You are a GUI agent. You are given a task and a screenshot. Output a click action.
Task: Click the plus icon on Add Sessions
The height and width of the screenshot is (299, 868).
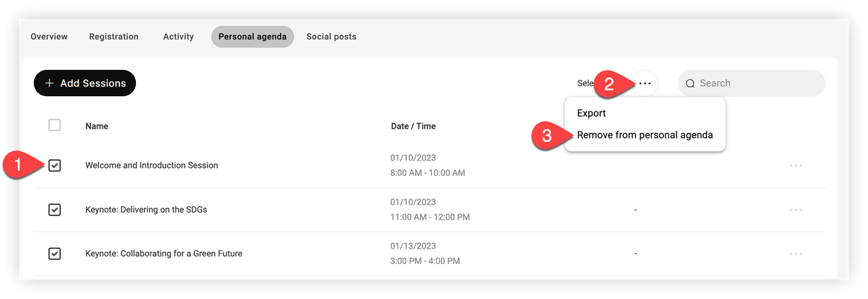pos(49,83)
